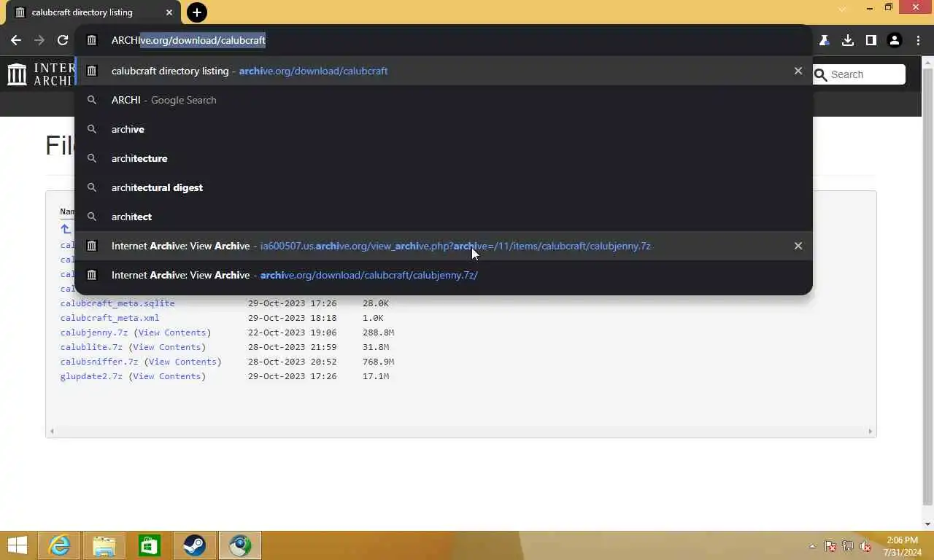Select the download/calubcraft/calubjenny.7z/ suggestion

(444, 275)
